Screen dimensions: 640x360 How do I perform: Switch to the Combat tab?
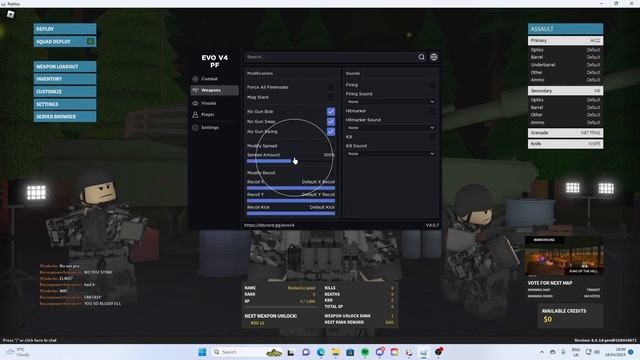[215, 79]
